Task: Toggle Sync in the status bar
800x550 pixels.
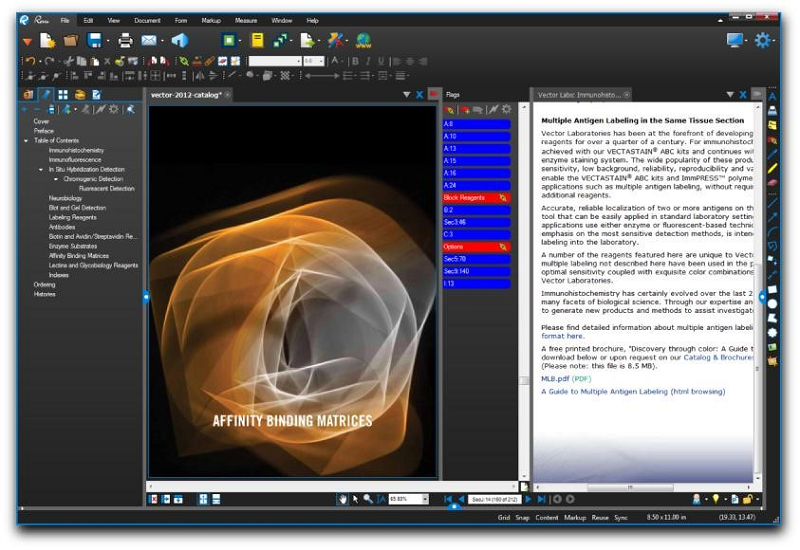Action: pyautogui.click(x=621, y=519)
